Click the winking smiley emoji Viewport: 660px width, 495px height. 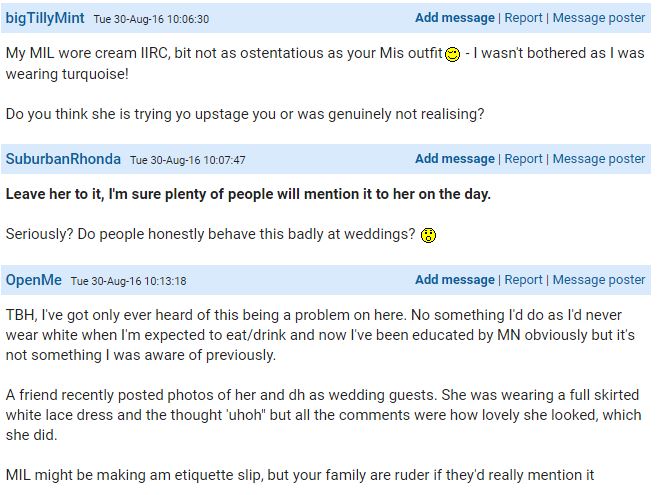pos(452,54)
